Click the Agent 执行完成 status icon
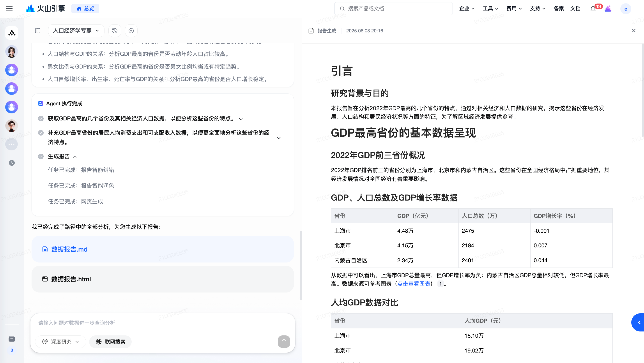644x363 pixels. (x=41, y=103)
